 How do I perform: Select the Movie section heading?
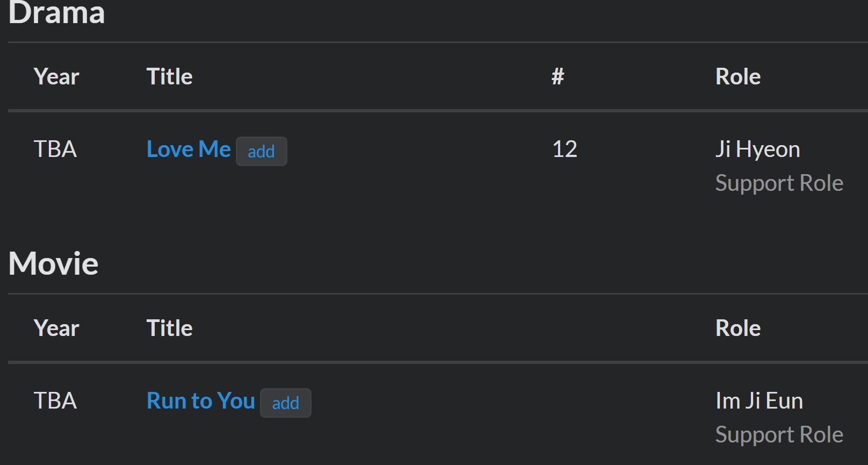pos(54,263)
